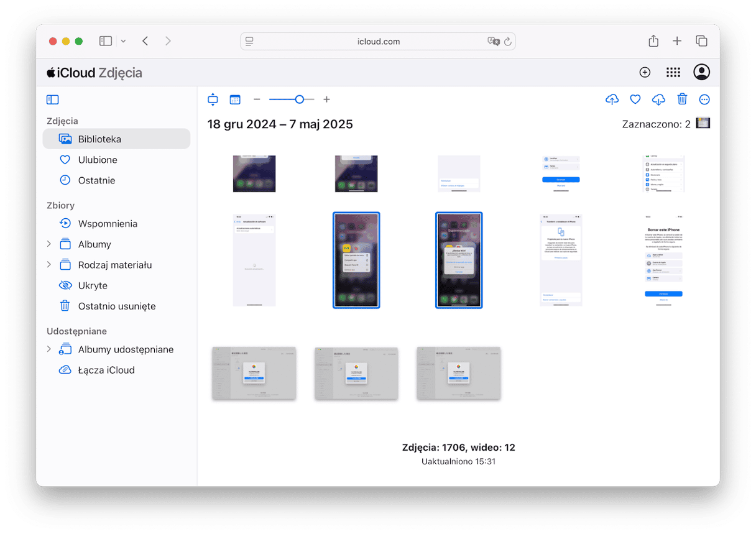Click the thumbnail zoom slider handle

[300, 99]
